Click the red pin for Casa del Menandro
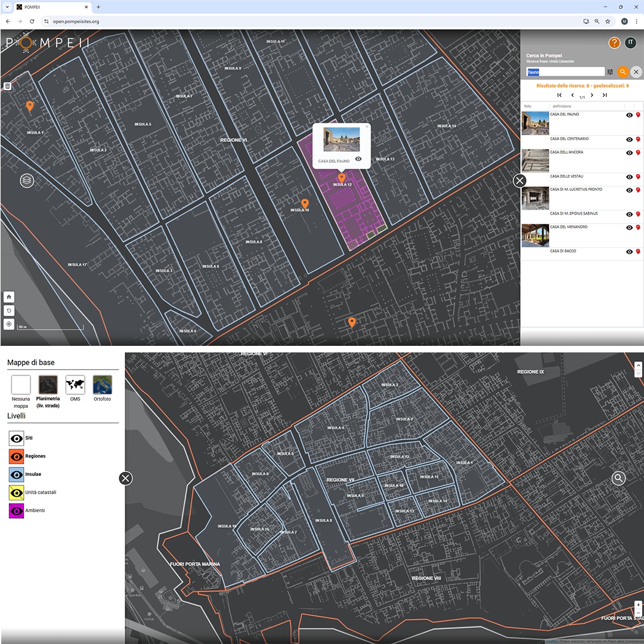The image size is (644, 644). point(638,227)
